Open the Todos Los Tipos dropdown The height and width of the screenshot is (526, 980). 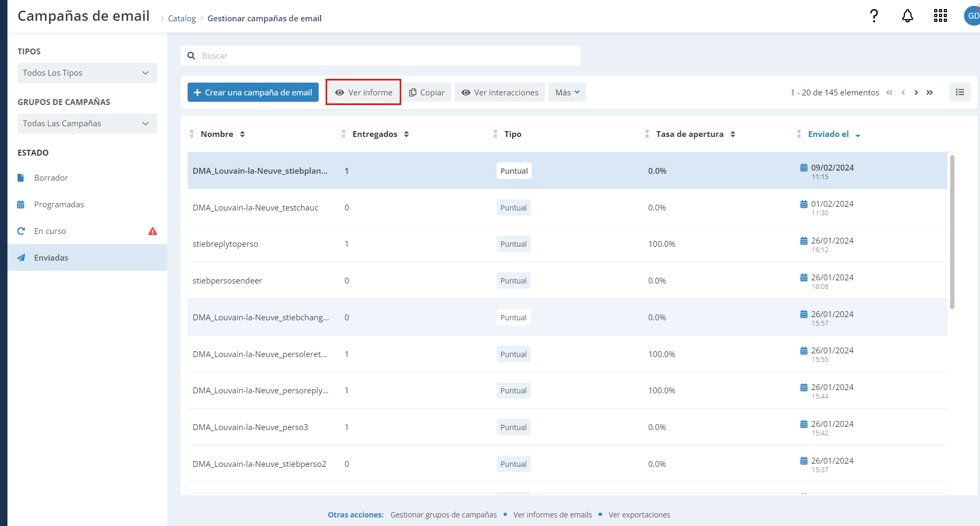point(87,73)
